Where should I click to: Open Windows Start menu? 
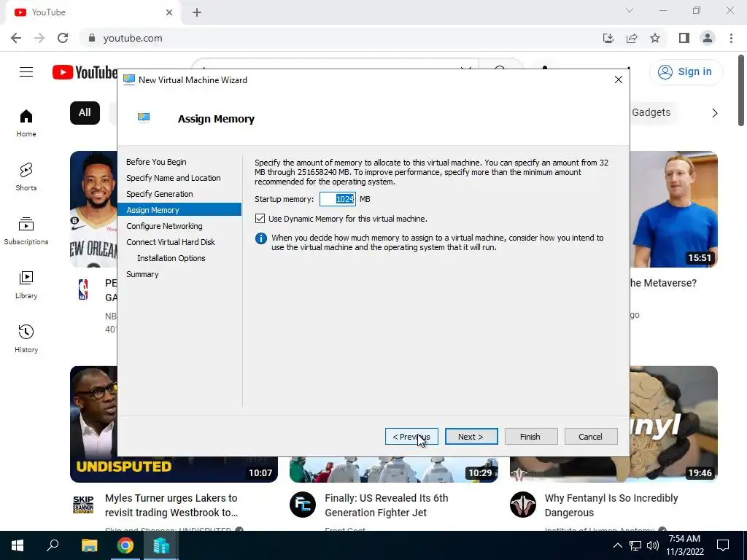pyautogui.click(x=18, y=545)
